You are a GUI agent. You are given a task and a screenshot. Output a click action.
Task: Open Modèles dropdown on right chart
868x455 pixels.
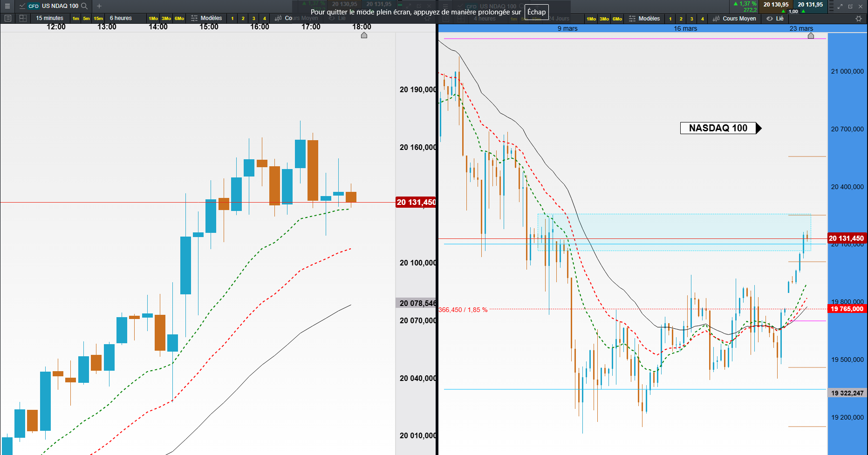[x=644, y=19]
